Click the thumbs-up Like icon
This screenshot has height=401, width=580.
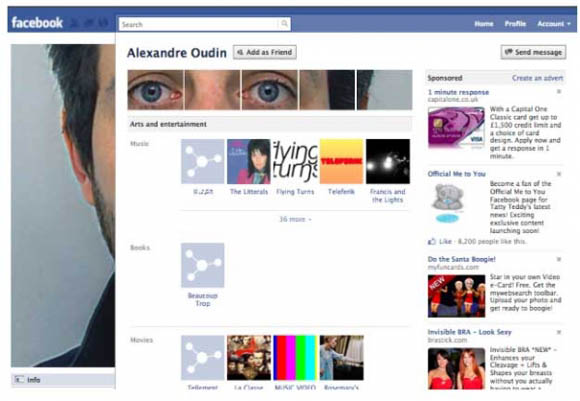[431, 242]
